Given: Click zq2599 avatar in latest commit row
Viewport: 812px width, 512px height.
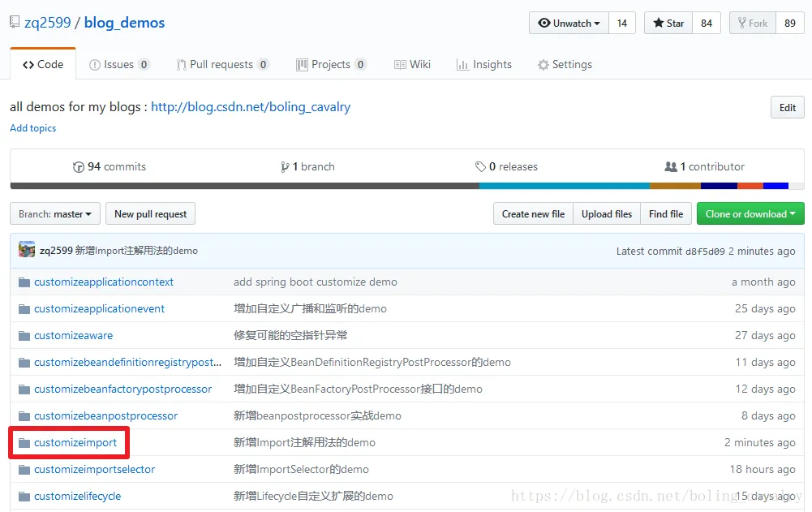Looking at the screenshot, I should pos(27,250).
